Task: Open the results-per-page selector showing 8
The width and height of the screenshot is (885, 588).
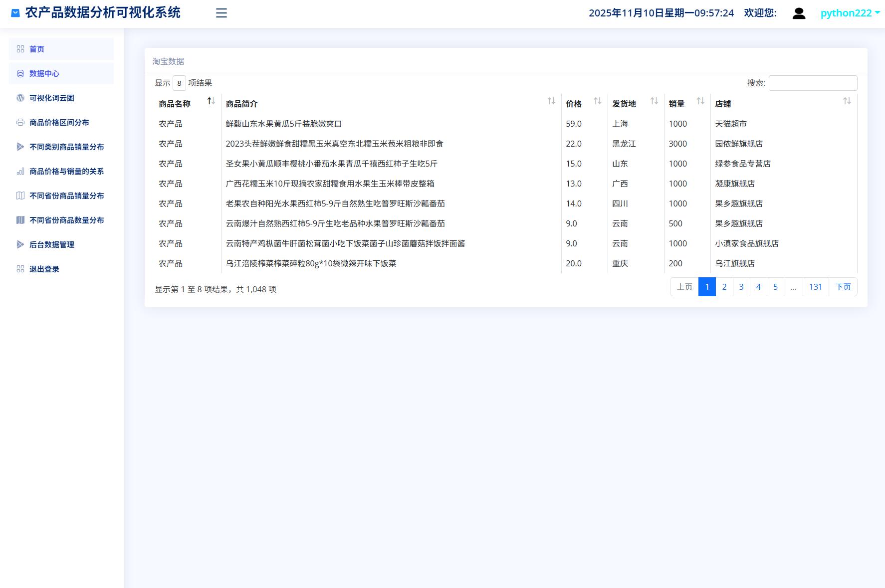Action: (x=179, y=83)
